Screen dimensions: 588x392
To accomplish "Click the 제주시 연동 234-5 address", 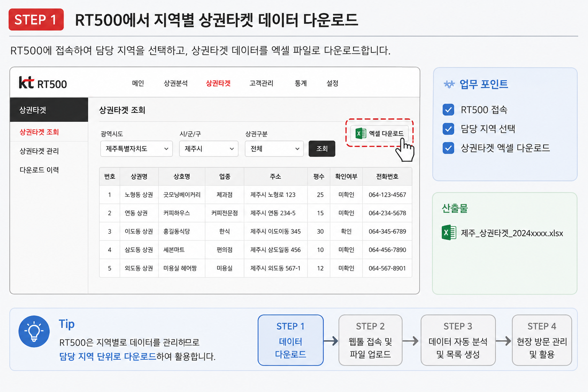I will click(273, 213).
